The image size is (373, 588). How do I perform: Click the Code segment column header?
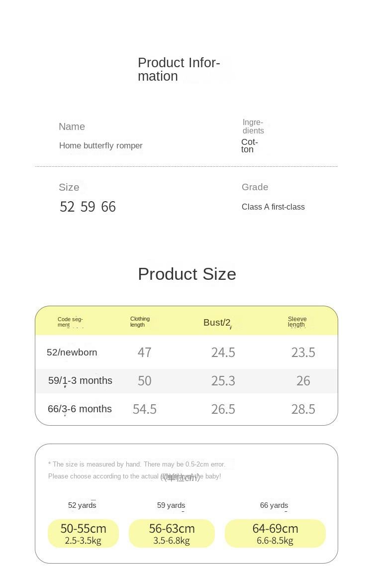70,322
